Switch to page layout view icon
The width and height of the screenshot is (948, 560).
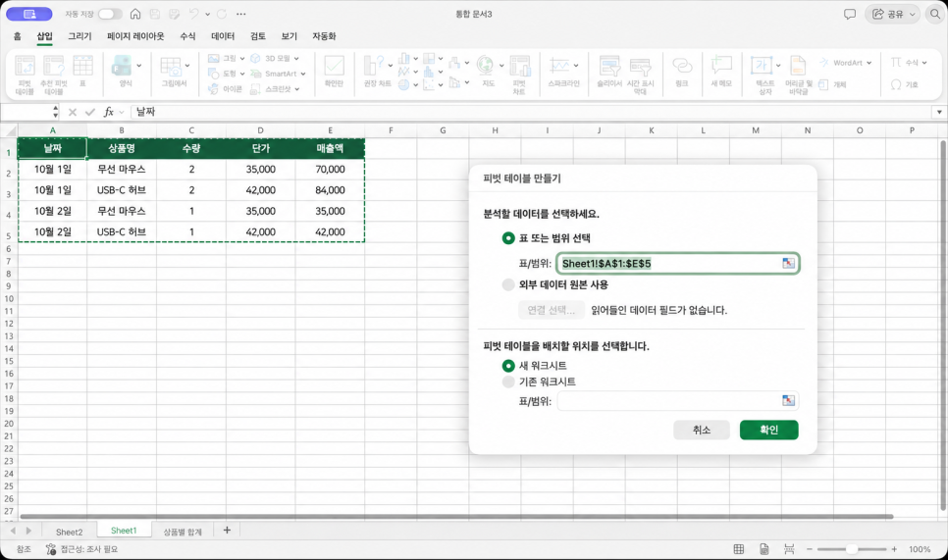pos(764,549)
